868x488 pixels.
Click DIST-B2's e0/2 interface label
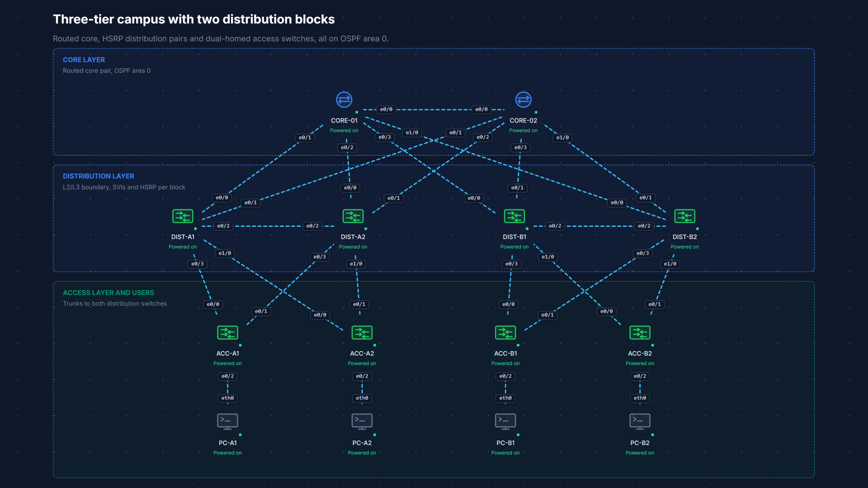coord(644,226)
